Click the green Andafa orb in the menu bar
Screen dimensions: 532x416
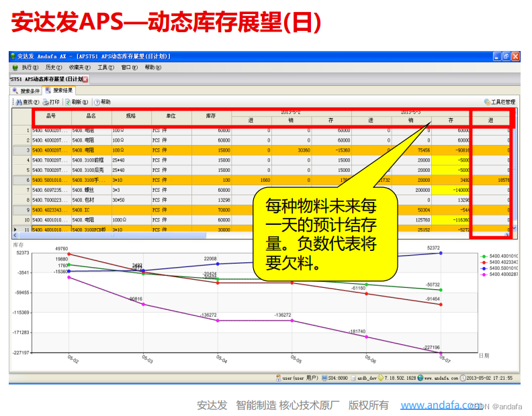pos(15,68)
